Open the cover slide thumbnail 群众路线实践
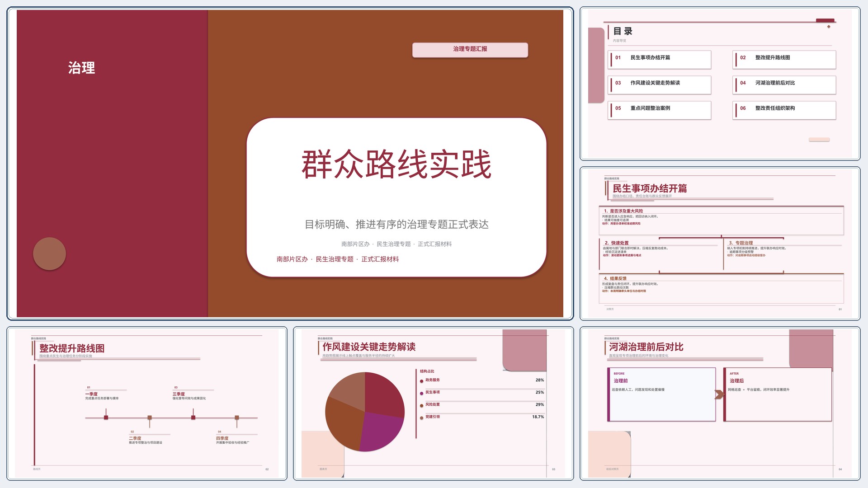This screenshot has width=868, height=488. pos(290,164)
